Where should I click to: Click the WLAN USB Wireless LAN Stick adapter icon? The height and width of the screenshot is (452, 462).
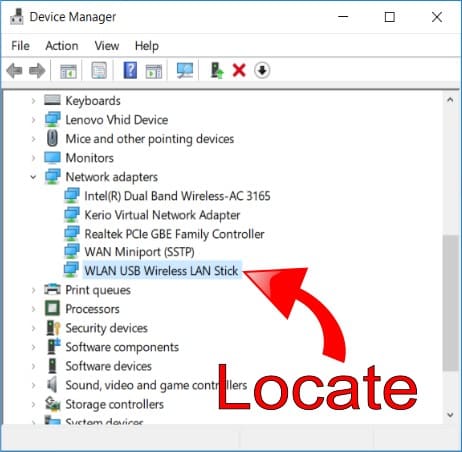tap(71, 269)
